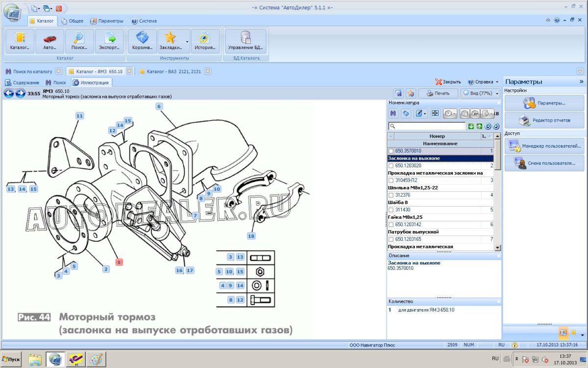Launch the Поиск... search tool
This screenshot has height=368, width=588.
(x=79, y=41)
